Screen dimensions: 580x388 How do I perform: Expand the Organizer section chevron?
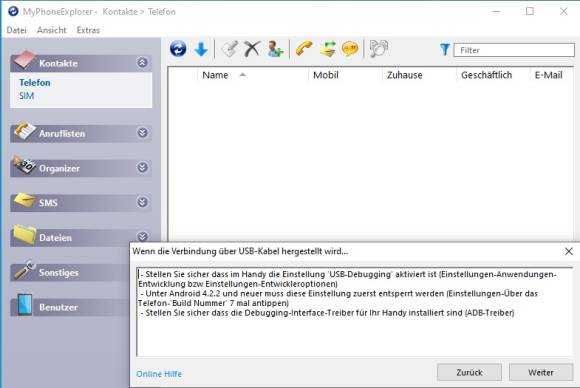142,168
